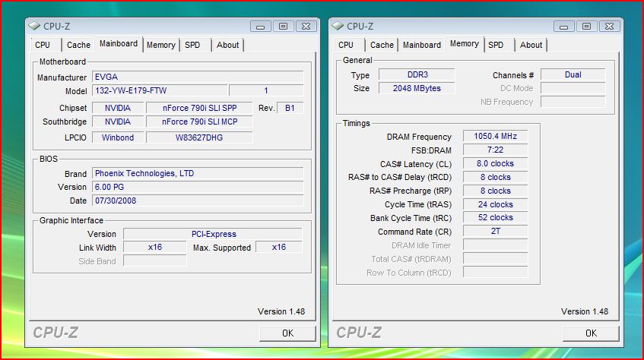This screenshot has height=360, width=644.
Task: Click the FSB:DRAM ratio 7:22
Action: tap(495, 150)
